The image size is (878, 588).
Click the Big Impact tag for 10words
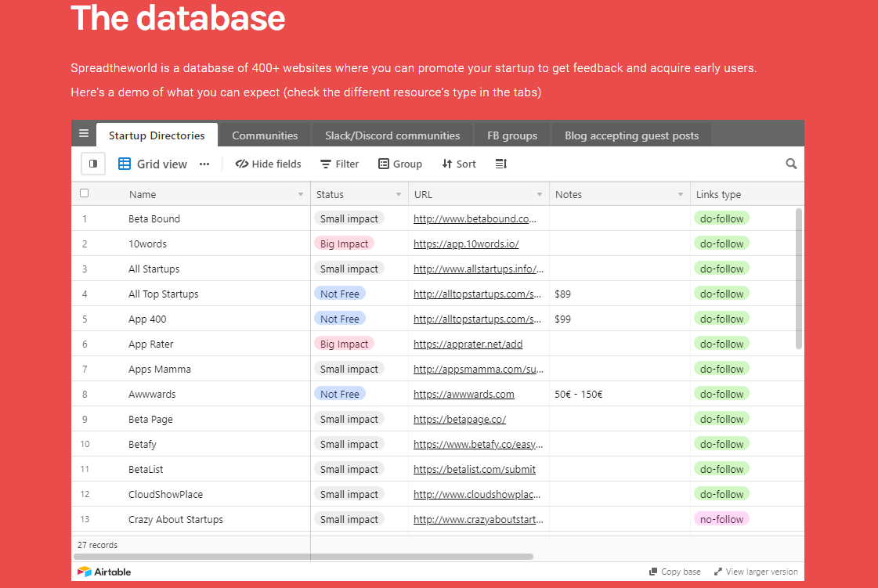[x=344, y=243]
